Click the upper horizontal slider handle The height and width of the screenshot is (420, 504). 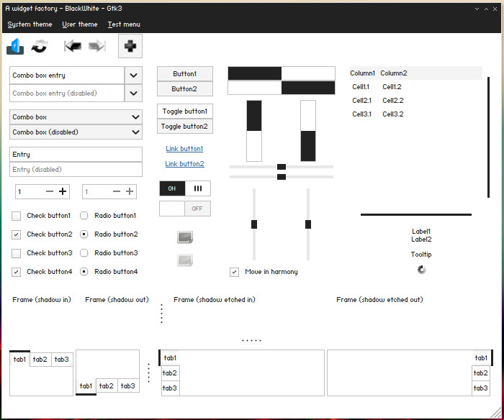tap(282, 167)
